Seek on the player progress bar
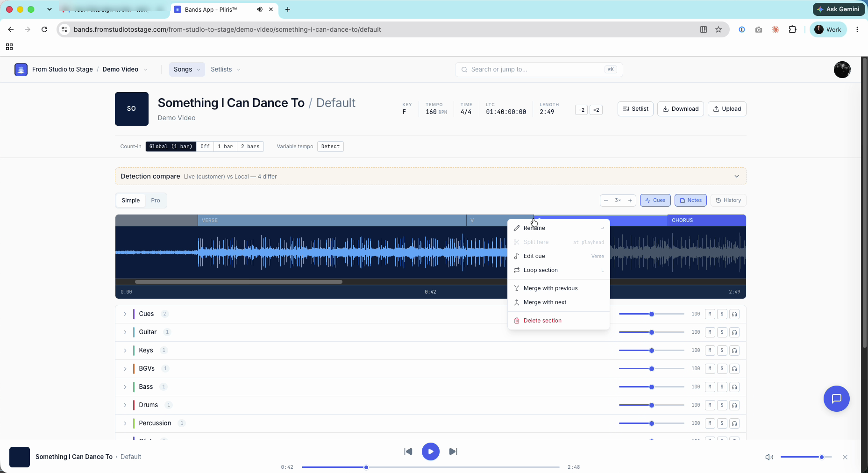868x473 pixels. pyautogui.click(x=430, y=467)
